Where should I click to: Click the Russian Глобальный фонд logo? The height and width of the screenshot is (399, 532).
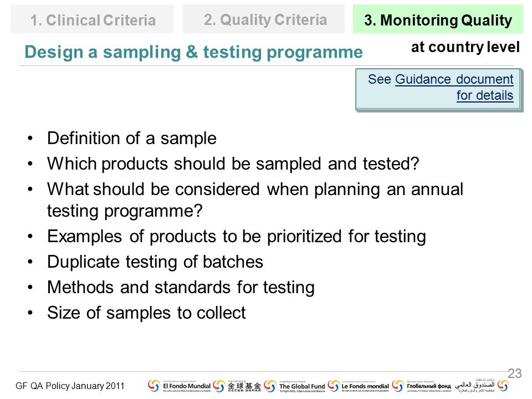click(x=429, y=386)
